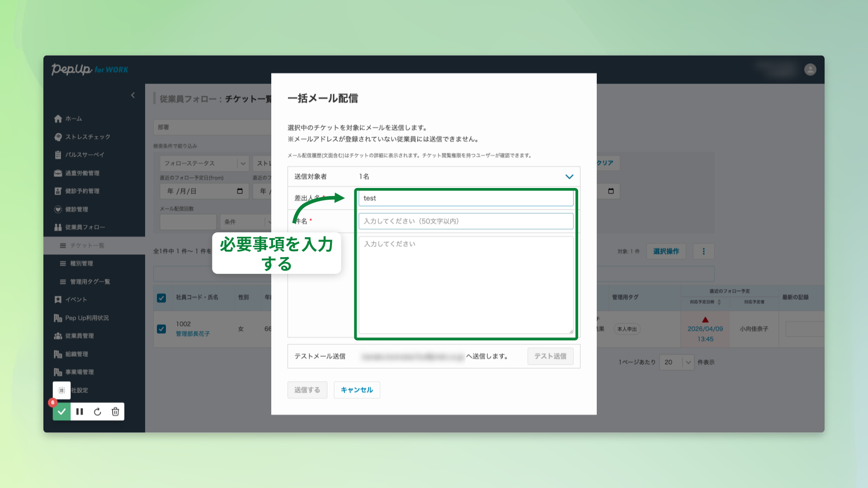Image resolution: width=868 pixels, height=488 pixels.
Task: Click the PepUp for WORK logo
Action: point(90,70)
